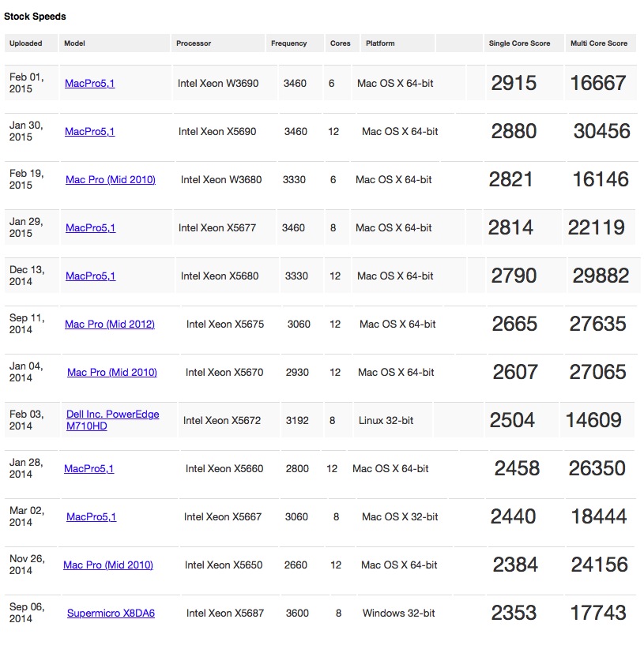Click the Multi Core Score header
Viewport: 644px width, 653px height.
(x=601, y=43)
